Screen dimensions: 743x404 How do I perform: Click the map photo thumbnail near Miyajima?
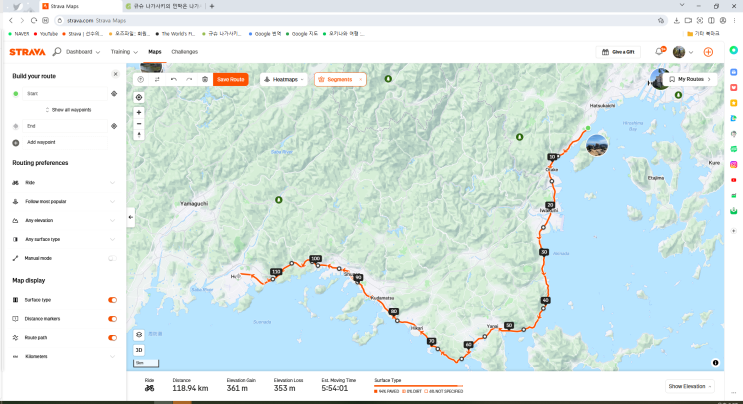tap(597, 145)
